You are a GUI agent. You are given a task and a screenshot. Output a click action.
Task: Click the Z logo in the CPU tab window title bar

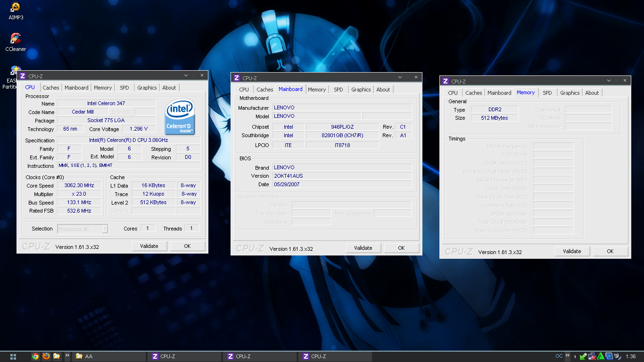click(23, 76)
